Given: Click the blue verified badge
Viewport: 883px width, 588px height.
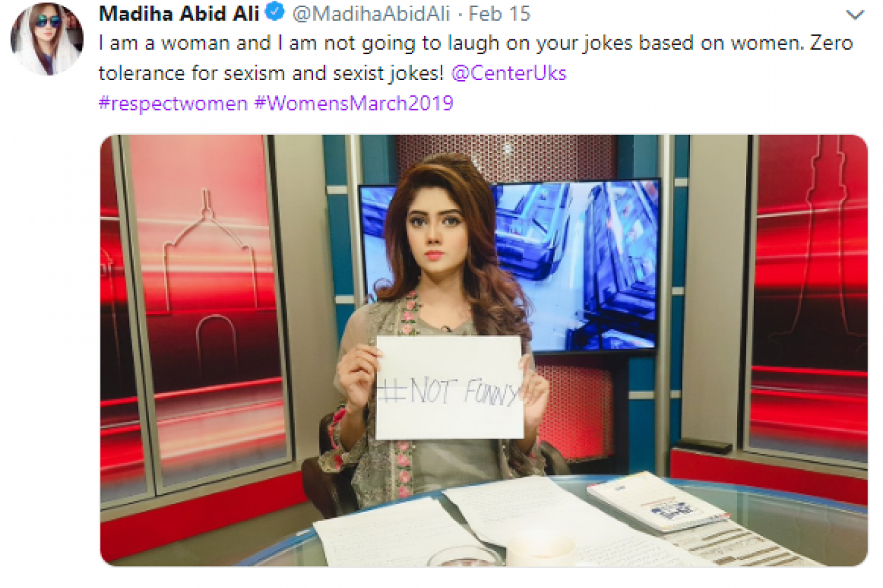Looking at the screenshot, I should click(x=275, y=12).
